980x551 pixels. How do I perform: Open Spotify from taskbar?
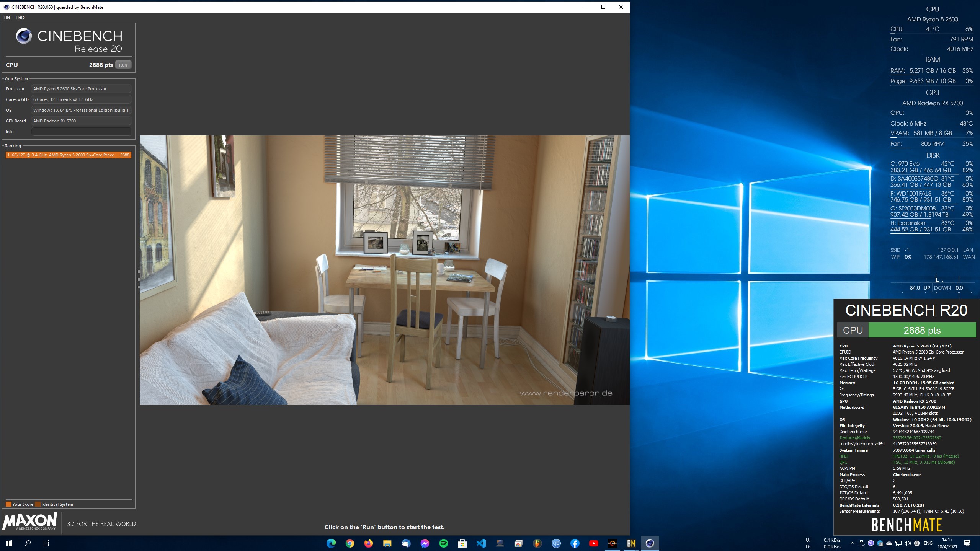coord(443,543)
